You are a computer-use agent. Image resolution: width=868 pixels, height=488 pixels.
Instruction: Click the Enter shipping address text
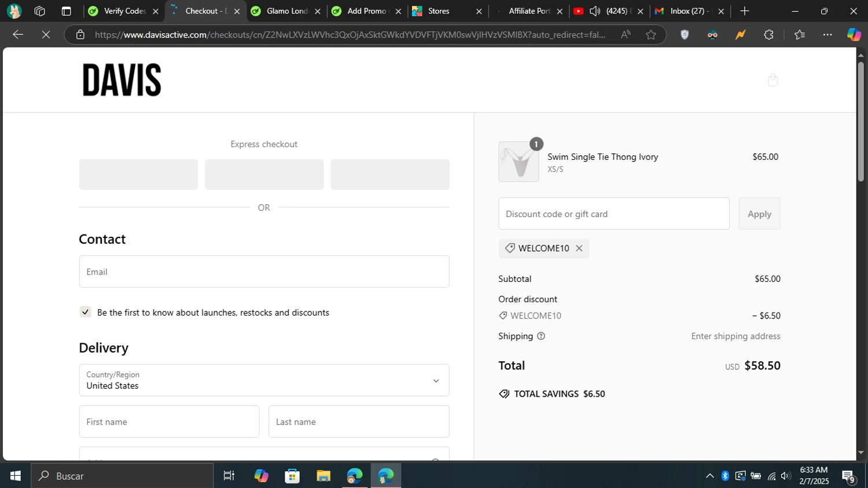[735, 336]
